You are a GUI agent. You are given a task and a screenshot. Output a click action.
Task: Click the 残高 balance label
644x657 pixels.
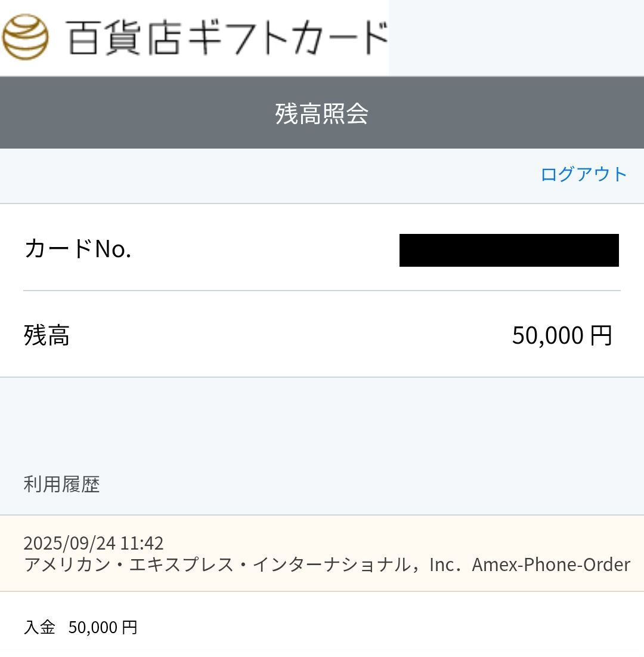[47, 335]
